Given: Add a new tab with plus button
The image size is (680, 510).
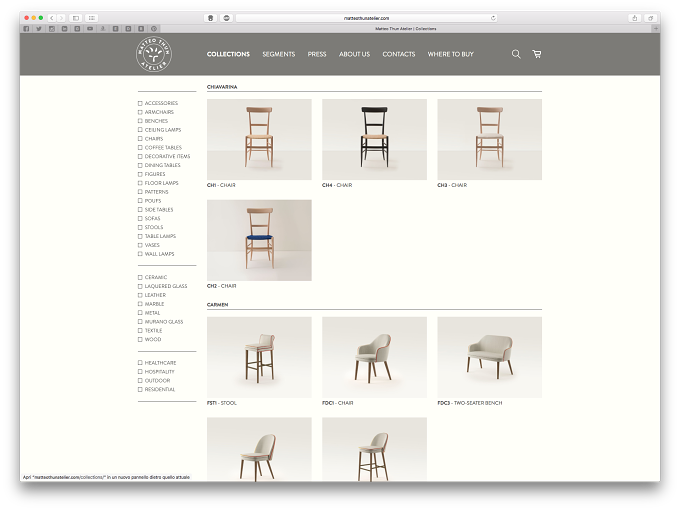Looking at the screenshot, I should click(x=656, y=29).
